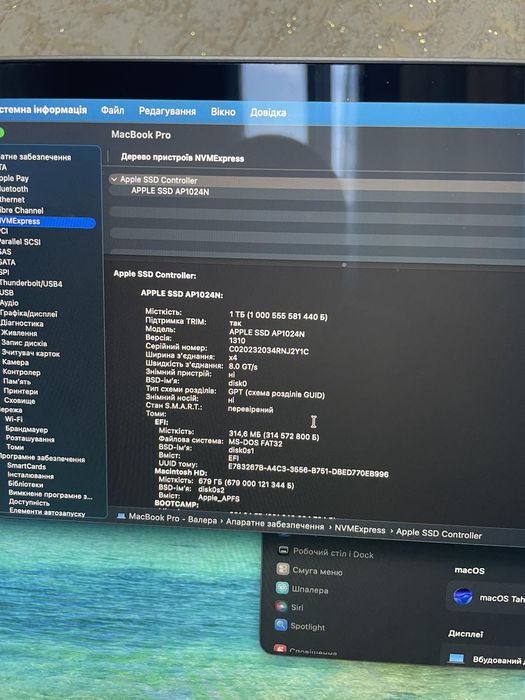The height and width of the screenshot is (700, 525).
Task: Select Розташування in the sidebar
Action: tap(30, 439)
